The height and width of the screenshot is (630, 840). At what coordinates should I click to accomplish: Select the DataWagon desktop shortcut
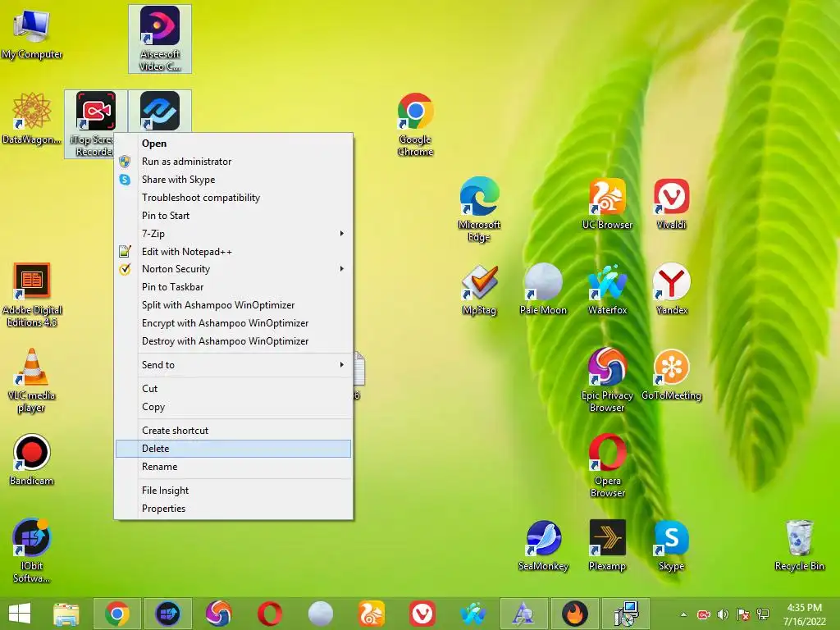(x=32, y=119)
